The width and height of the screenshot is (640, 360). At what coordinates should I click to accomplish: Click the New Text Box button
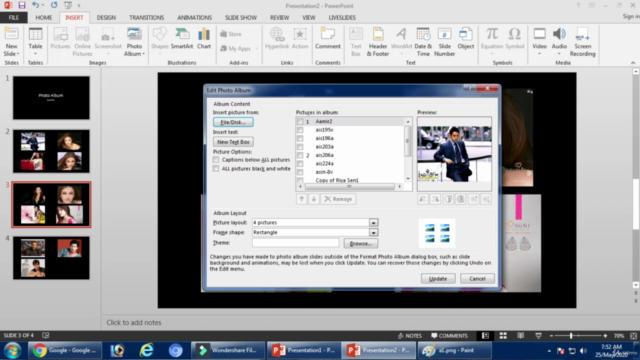[x=233, y=142]
